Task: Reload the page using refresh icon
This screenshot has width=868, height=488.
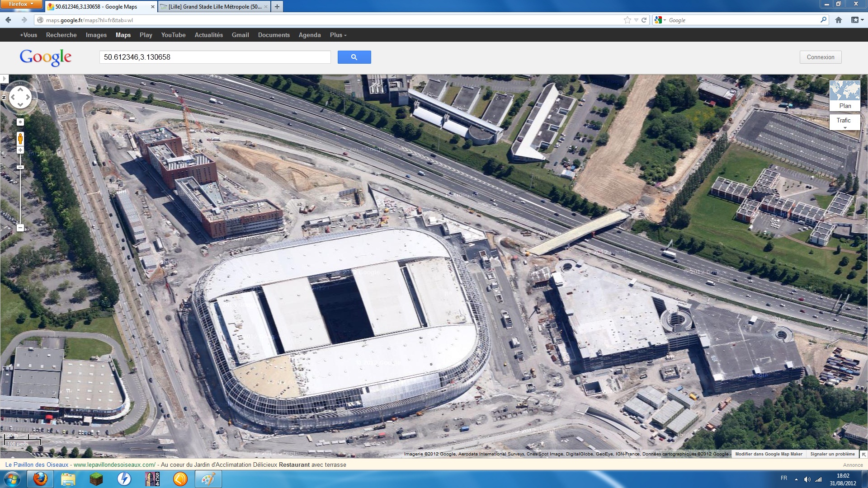Action: (x=644, y=20)
